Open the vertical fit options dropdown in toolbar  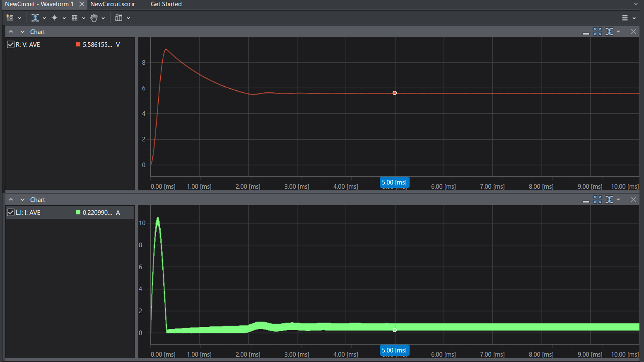coord(44,18)
